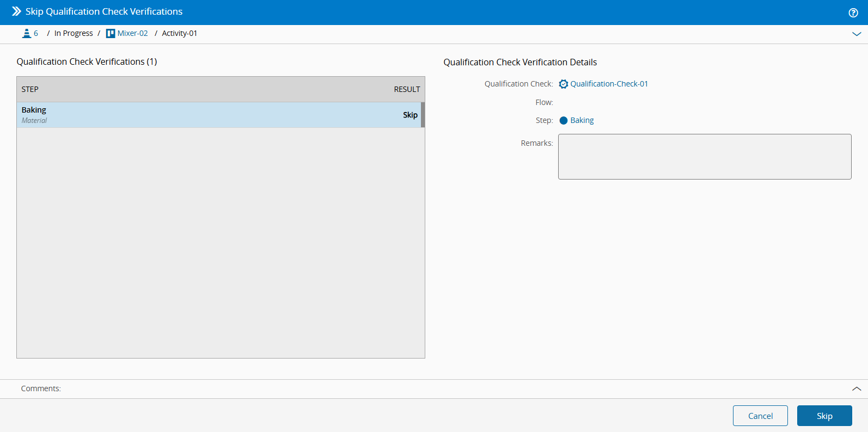Click the STEP column header
The height and width of the screenshot is (432, 868).
30,89
